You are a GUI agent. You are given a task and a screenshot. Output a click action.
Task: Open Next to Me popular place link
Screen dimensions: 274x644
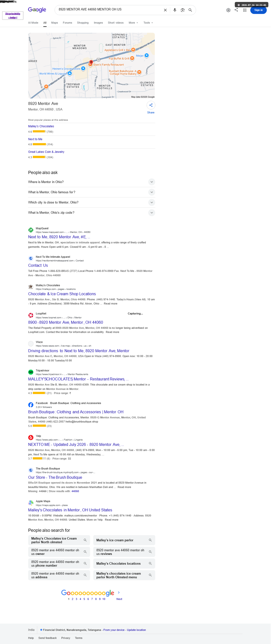[35, 139]
